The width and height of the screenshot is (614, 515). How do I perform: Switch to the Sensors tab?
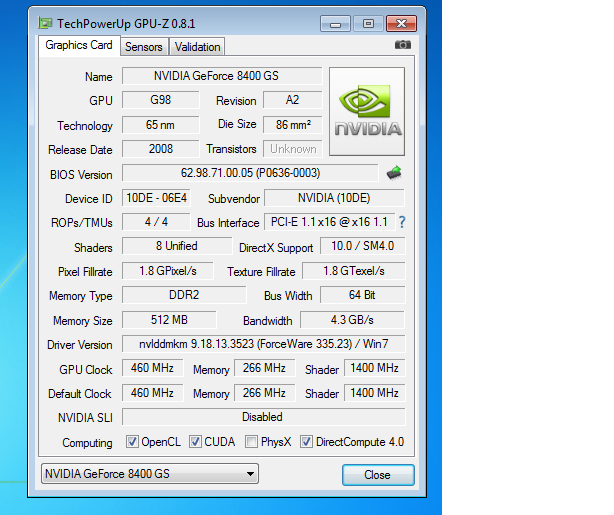[x=144, y=47]
